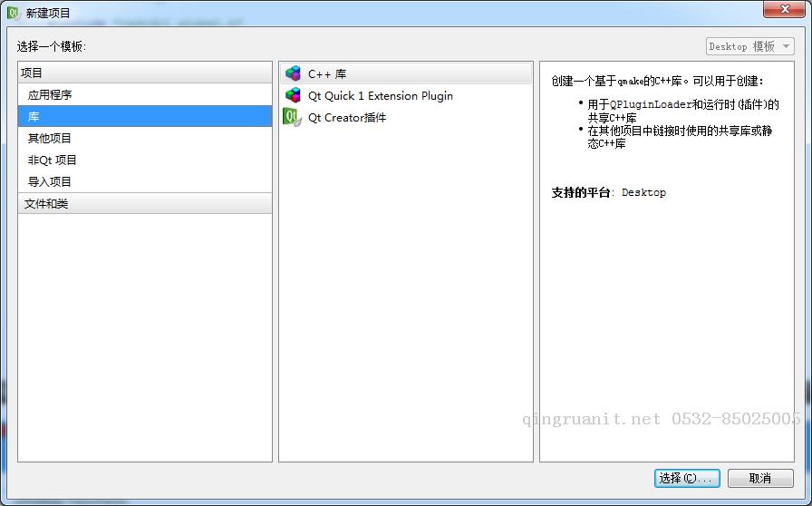Select the Qt Quick 1 Extension Plugin entry

click(406, 95)
